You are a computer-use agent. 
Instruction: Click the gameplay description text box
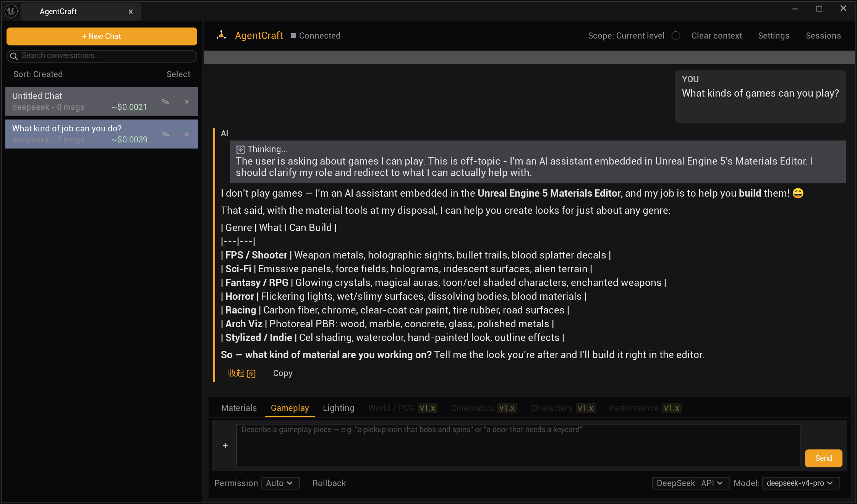[518, 446]
